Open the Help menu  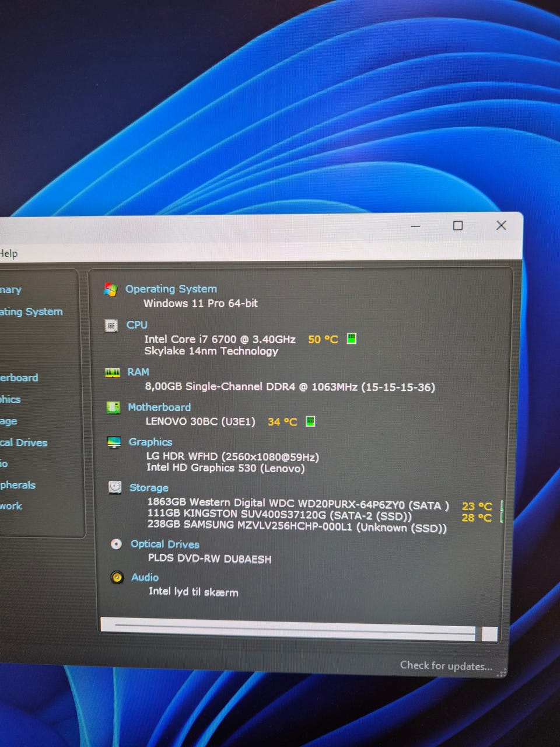point(9,253)
